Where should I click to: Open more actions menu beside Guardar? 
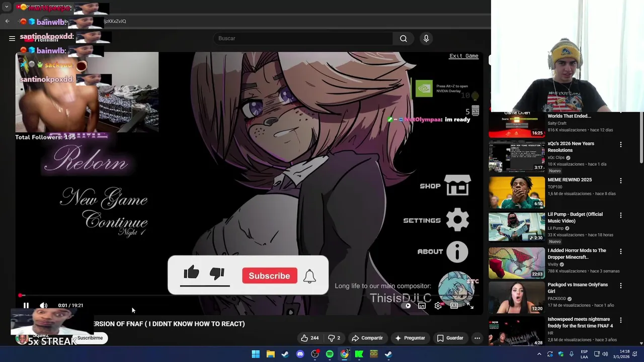(x=477, y=338)
